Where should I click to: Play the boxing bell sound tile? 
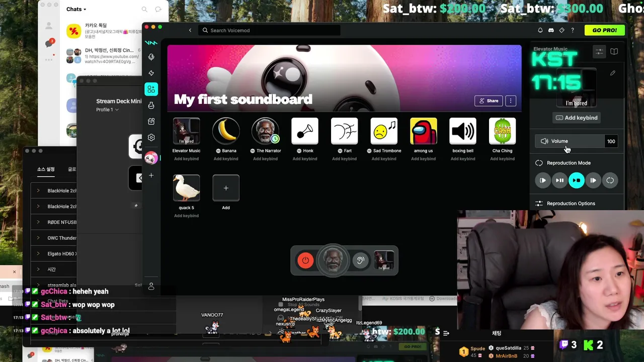[x=463, y=131]
